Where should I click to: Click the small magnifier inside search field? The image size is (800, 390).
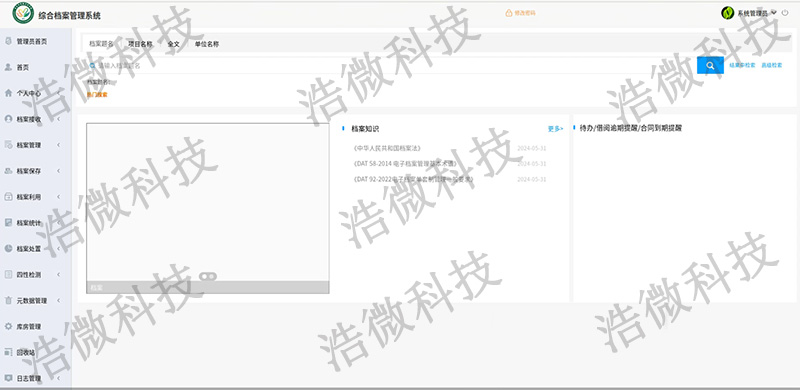pos(92,66)
